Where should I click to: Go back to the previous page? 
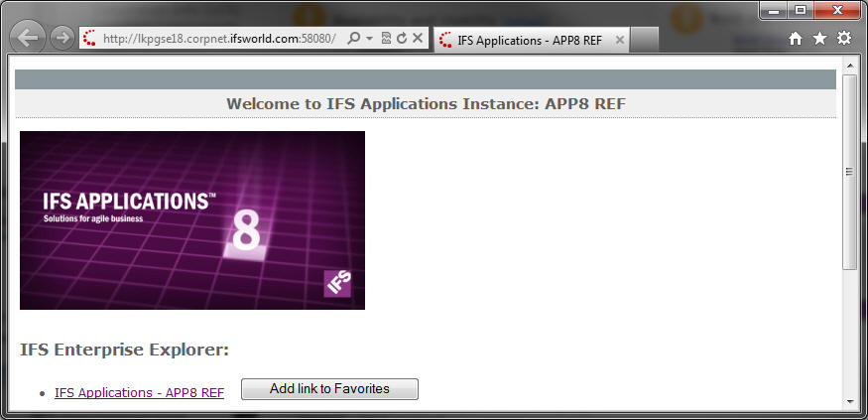28,38
